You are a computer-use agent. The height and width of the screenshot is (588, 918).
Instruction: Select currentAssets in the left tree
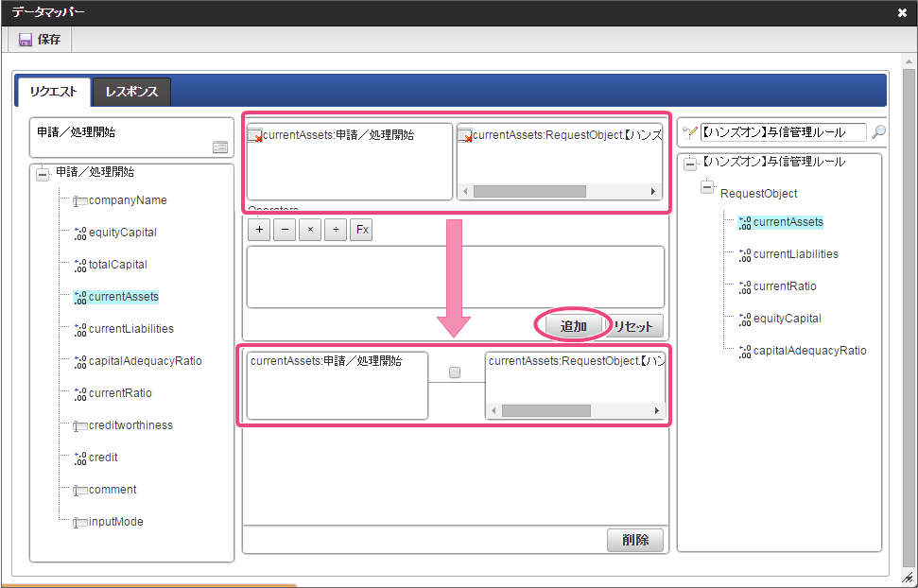pyautogui.click(x=124, y=297)
